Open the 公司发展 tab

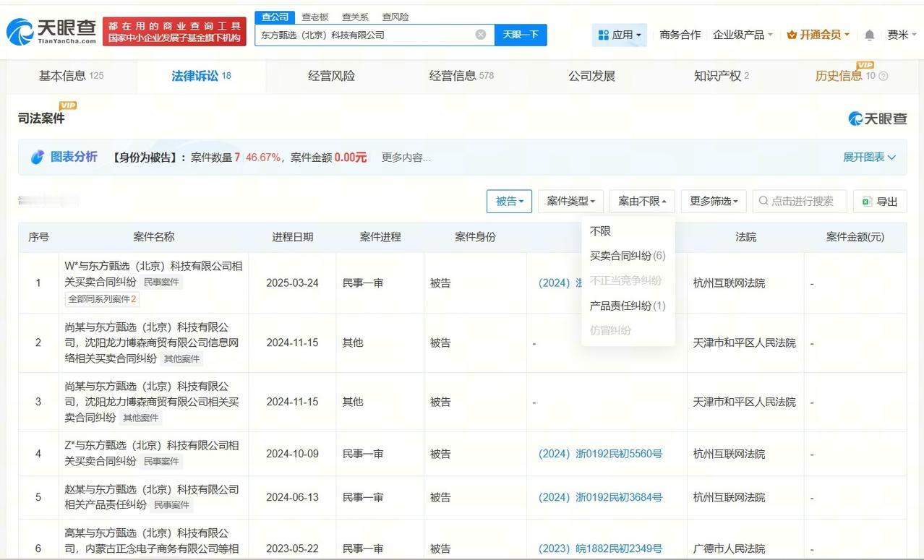591,76
